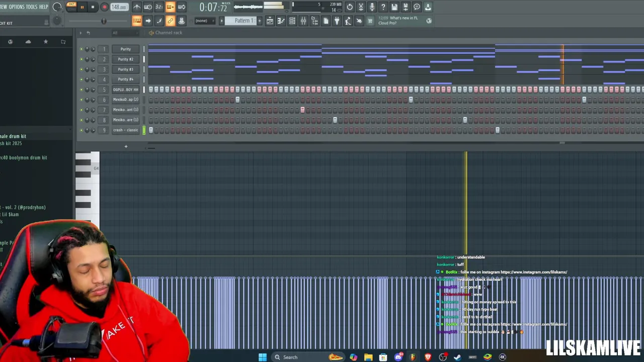This screenshot has width=644, height=362.
Task: Toggle wait for input to start playing
Action: coord(148,7)
